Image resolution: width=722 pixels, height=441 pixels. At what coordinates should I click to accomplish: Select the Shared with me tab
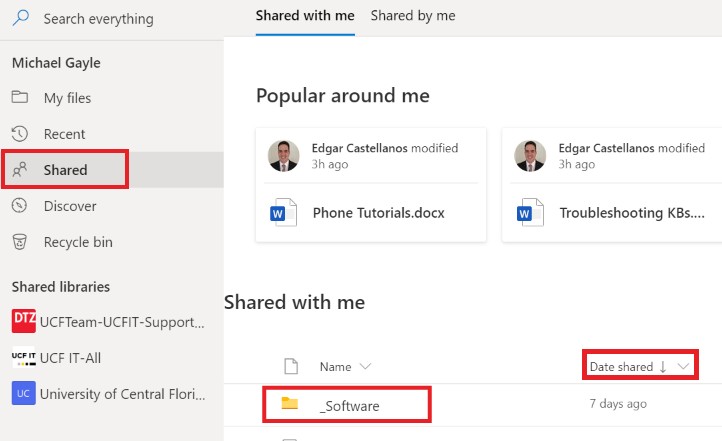[x=305, y=16]
